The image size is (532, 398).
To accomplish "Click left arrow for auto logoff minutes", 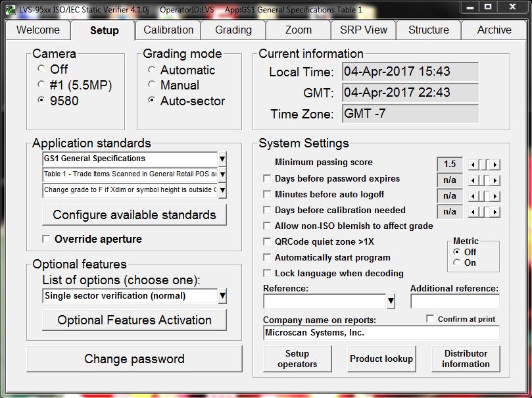I will [473, 196].
